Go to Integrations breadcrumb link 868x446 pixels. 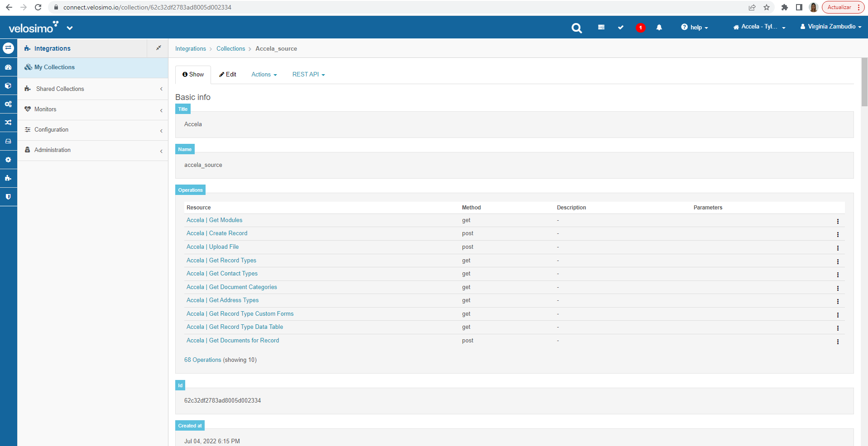[191, 49]
